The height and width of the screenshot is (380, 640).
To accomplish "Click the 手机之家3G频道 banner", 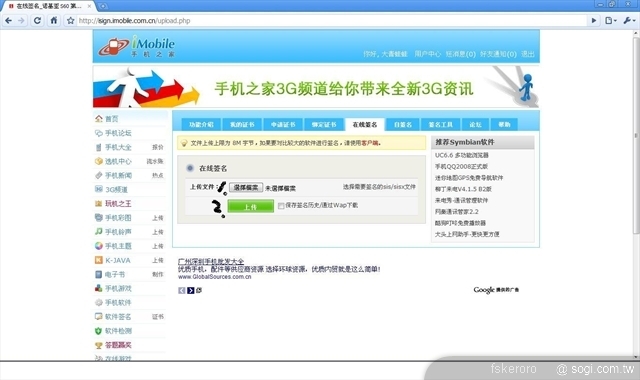I will pyautogui.click(x=316, y=87).
